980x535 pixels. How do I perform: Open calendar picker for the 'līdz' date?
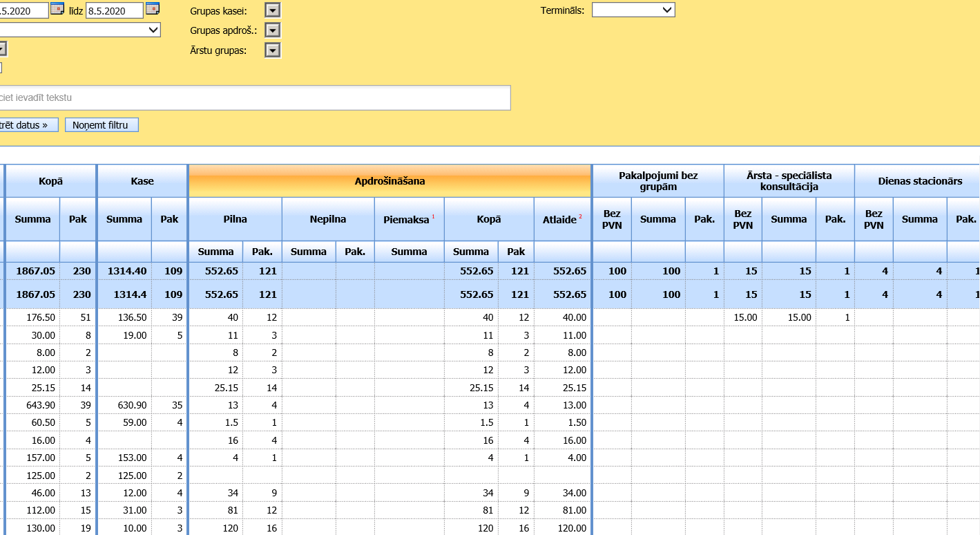click(x=152, y=9)
